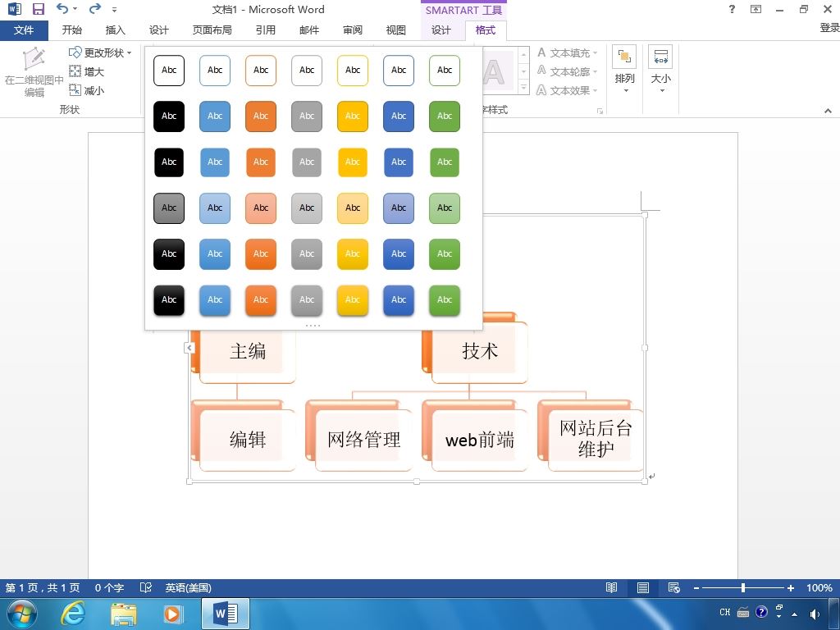
Task: Pick bottom row glossy black Abc style
Action: tap(169, 300)
